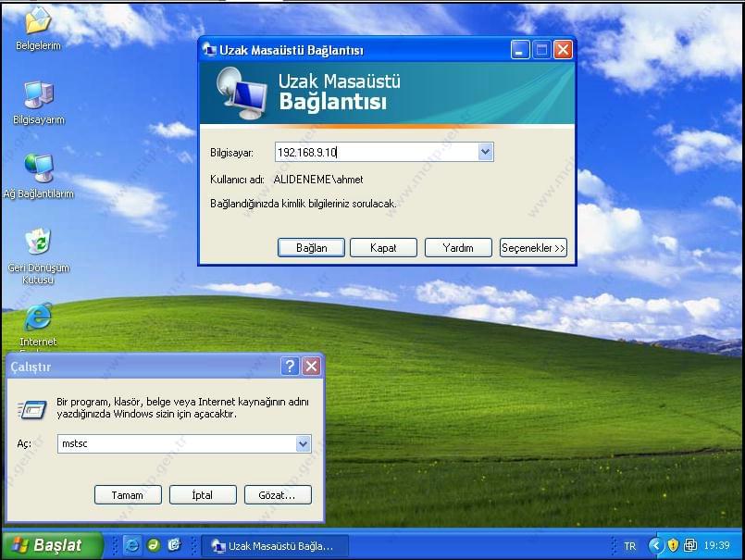This screenshot has width=745, height=560.
Task: Click the Uzak Masaüstü Bağla... taskbar button
Action: (x=275, y=546)
